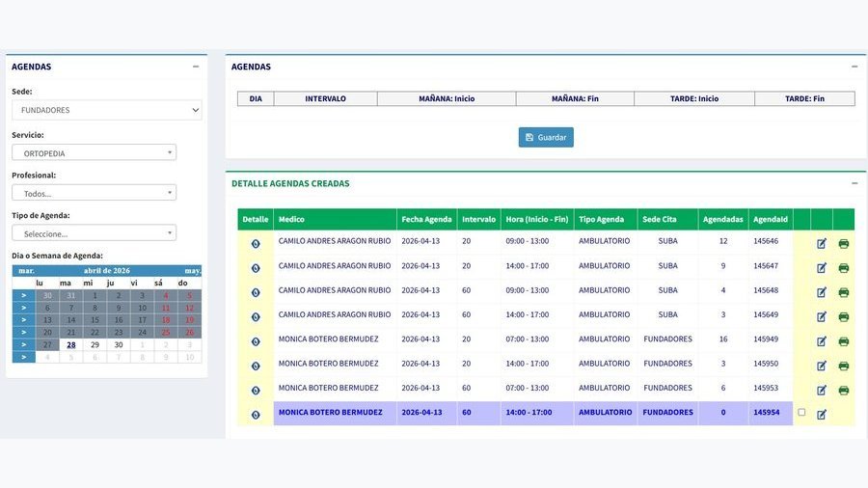Select the calendar week starting April 13
Screen dimensions: 868x488
[24, 320]
